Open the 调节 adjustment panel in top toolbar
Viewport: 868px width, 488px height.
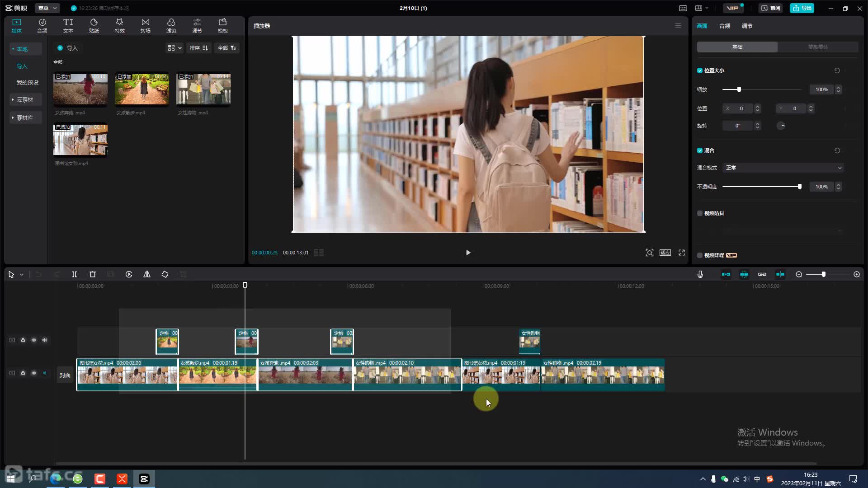197,26
